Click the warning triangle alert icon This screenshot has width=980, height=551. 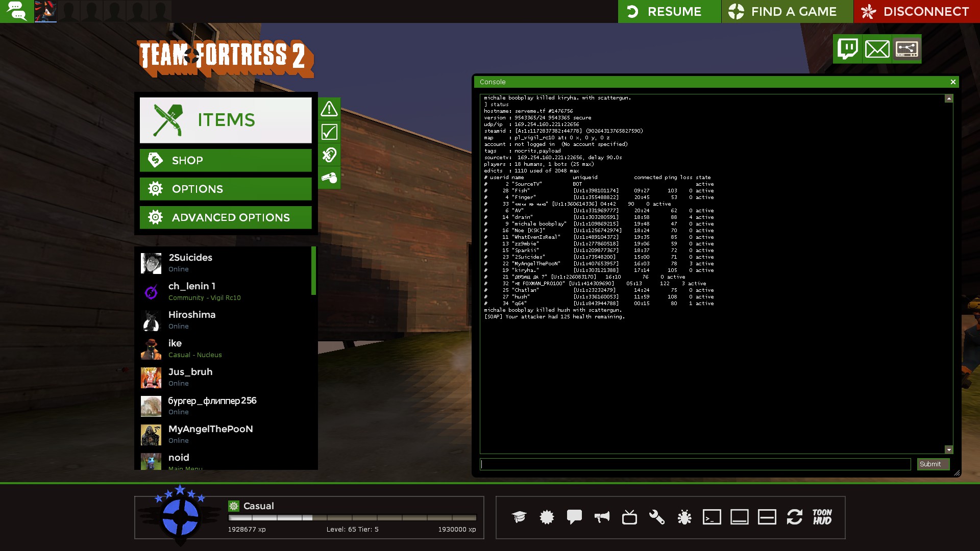pyautogui.click(x=329, y=109)
